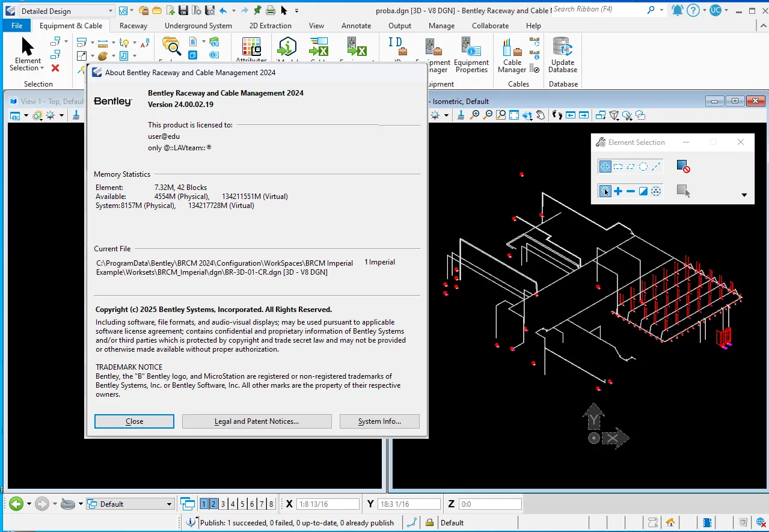Open Legal and Patent Notices
Image resolution: width=769 pixels, height=532 pixels.
tap(257, 421)
